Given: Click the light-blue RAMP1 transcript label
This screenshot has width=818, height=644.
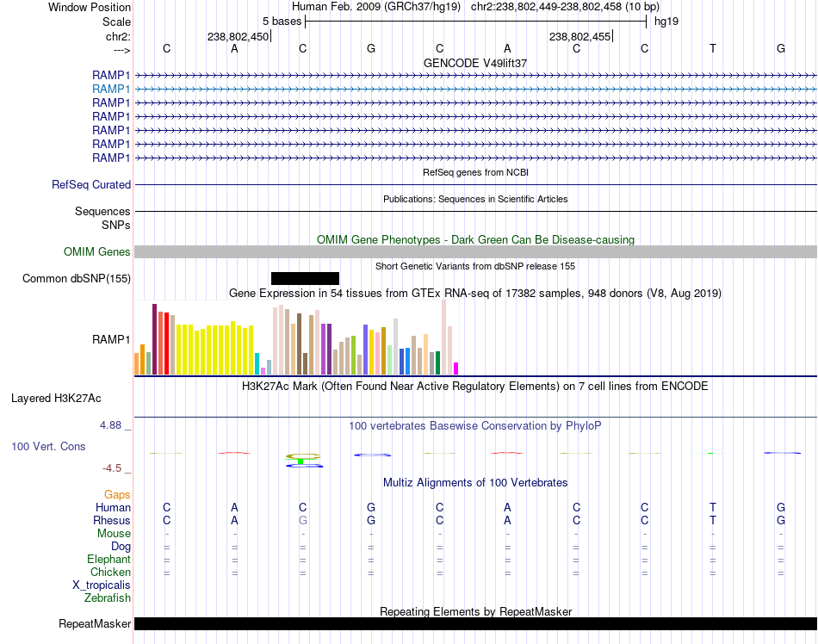Looking at the screenshot, I should coord(111,90).
